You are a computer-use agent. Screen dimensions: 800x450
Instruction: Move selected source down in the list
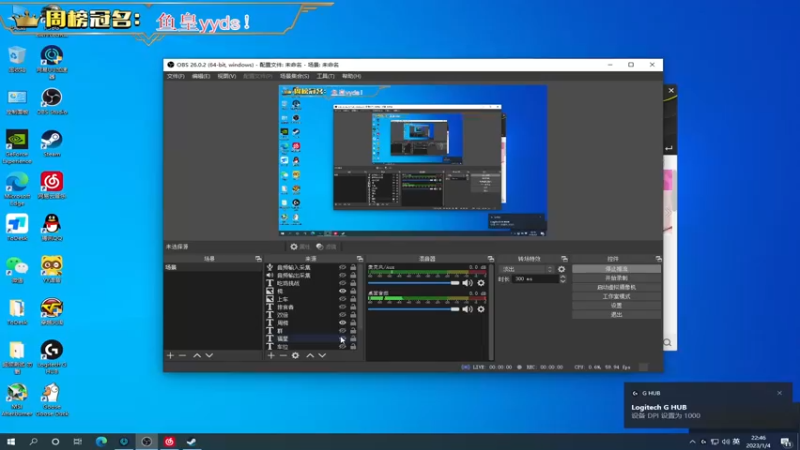pyautogui.click(x=322, y=355)
